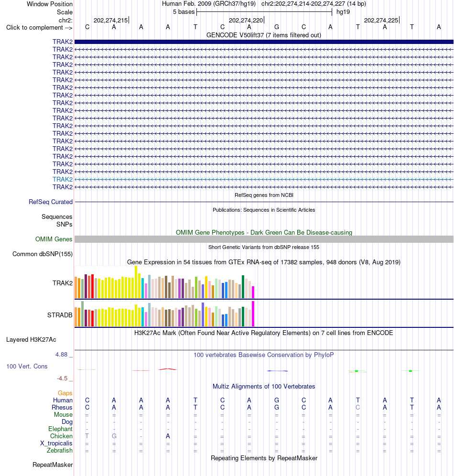This screenshot has height=476, width=454.
Task: Click the SNPs track label
Action: tap(65, 224)
